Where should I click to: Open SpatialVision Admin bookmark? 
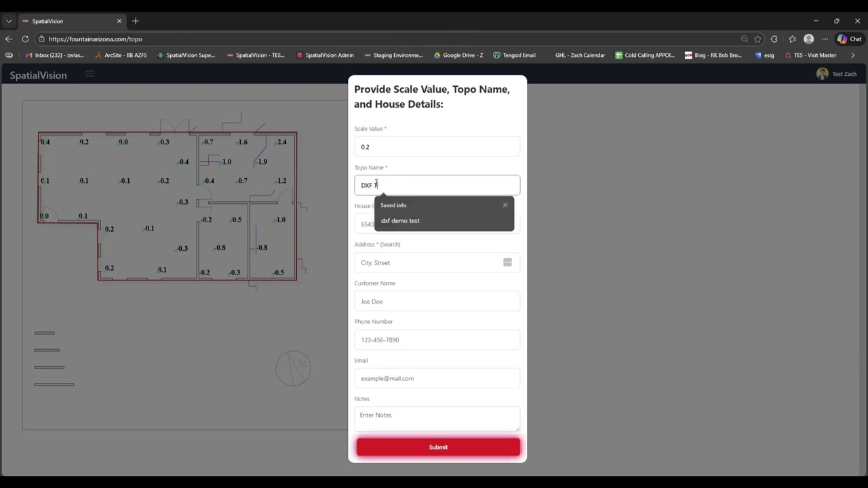click(x=325, y=56)
